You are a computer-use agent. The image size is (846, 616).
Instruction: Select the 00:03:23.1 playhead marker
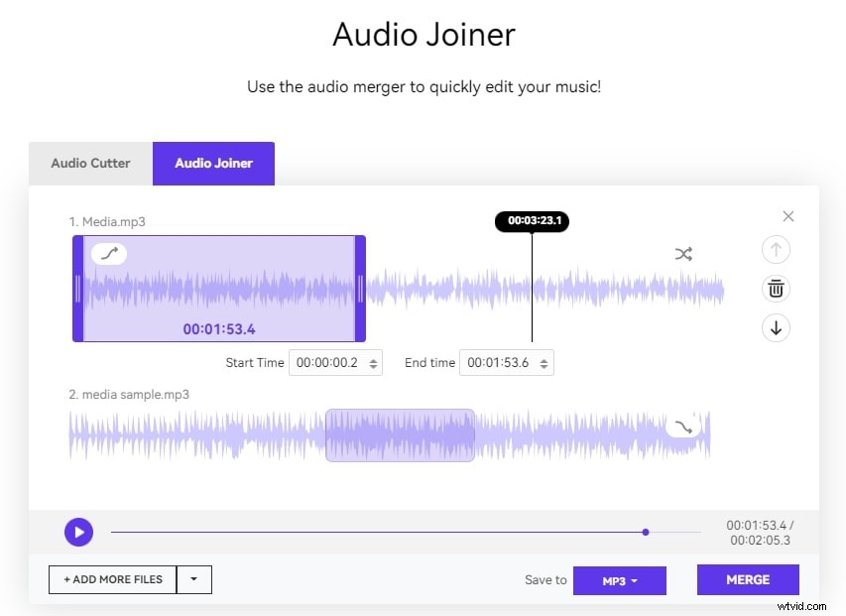532,221
